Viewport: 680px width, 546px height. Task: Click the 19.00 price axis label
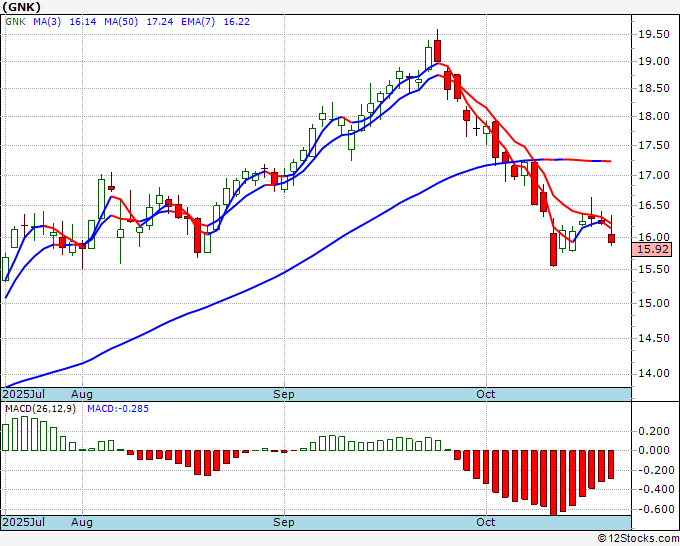pyautogui.click(x=654, y=61)
